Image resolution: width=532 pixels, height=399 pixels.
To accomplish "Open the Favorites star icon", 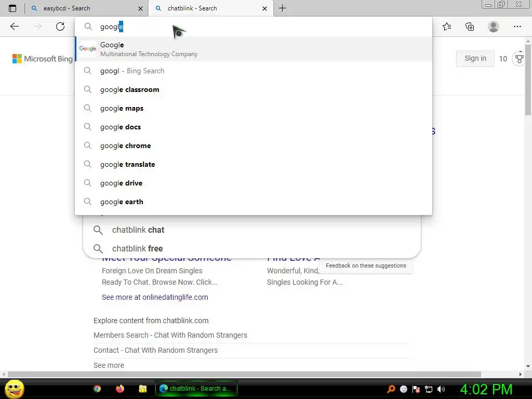I will [x=447, y=26].
